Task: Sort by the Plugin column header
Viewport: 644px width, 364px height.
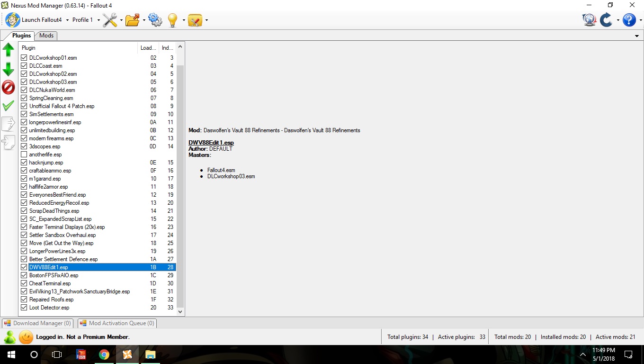Action: coord(79,48)
